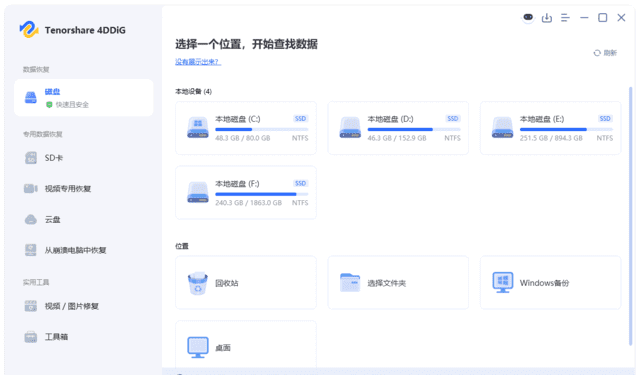Click the 本地磁盘 (E:) drive icon
640x375 pixels.
coord(502,128)
